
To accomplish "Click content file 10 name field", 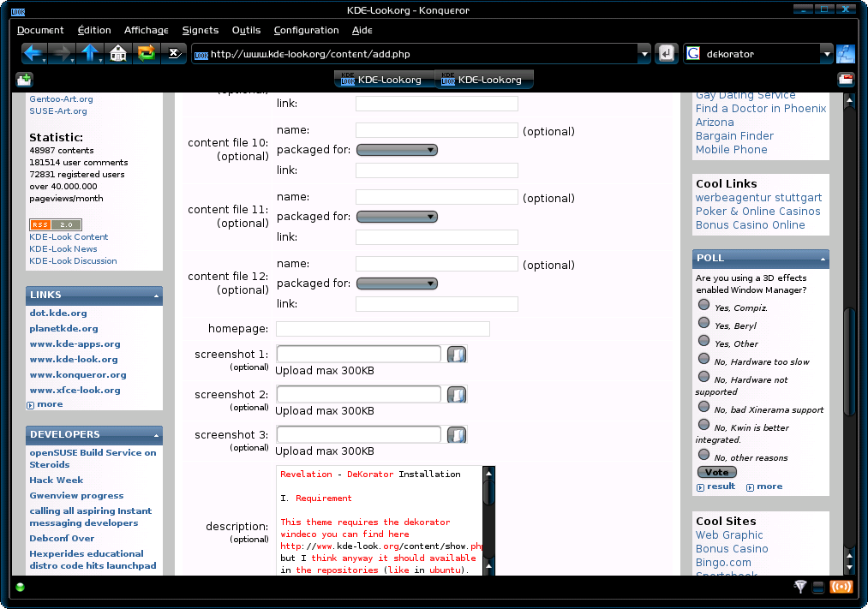I will (x=437, y=130).
